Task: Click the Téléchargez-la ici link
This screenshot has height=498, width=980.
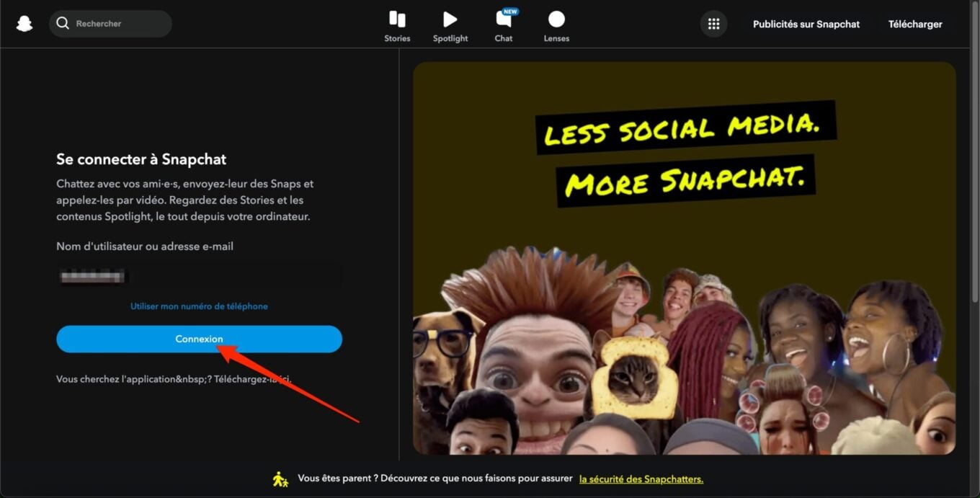Action: point(252,379)
